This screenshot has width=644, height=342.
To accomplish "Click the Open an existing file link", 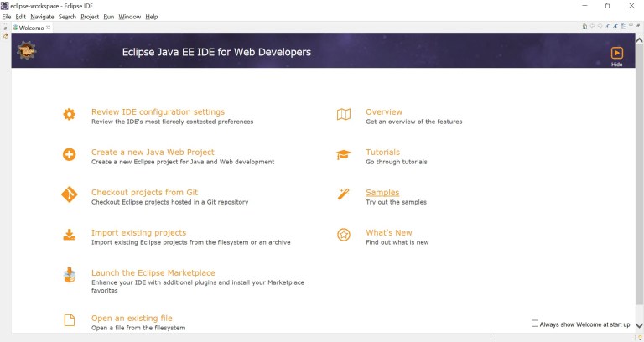I will (x=132, y=318).
